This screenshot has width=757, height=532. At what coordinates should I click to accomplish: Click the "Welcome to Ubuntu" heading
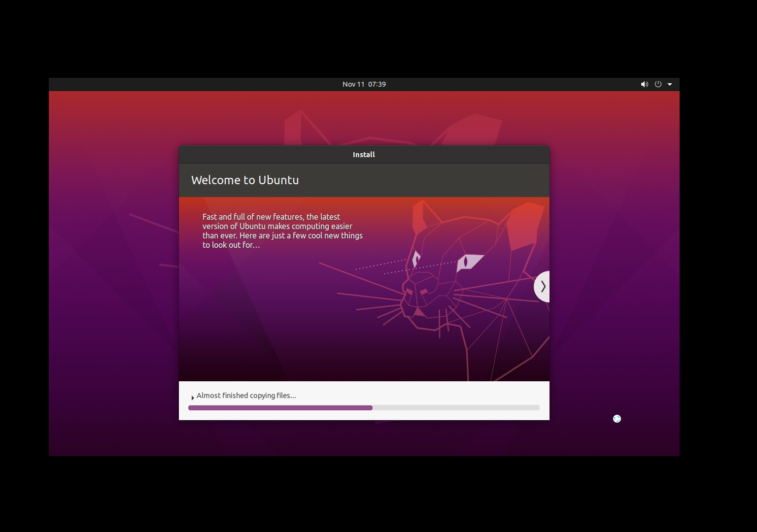(x=245, y=180)
